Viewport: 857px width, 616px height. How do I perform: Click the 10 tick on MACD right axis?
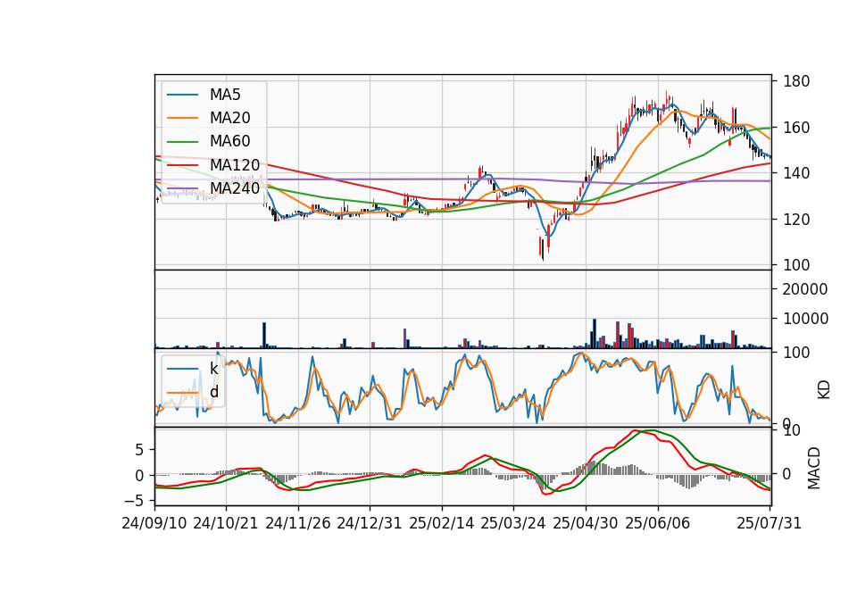pyautogui.click(x=792, y=430)
